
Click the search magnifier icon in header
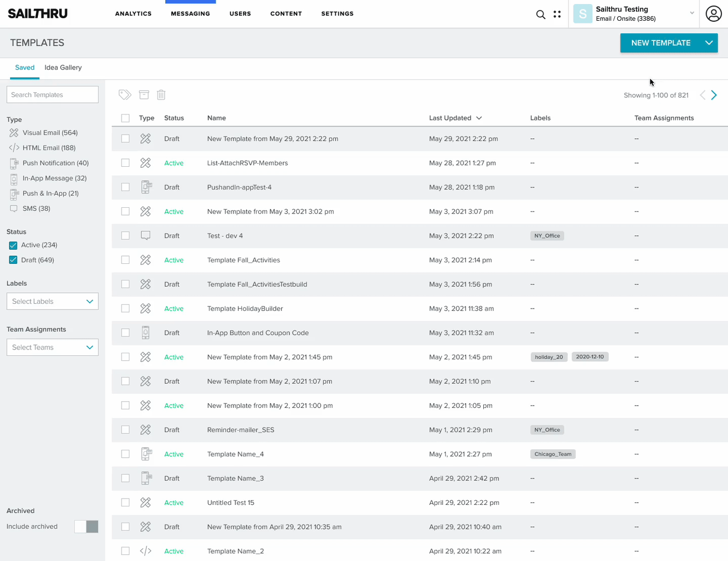[540, 15]
